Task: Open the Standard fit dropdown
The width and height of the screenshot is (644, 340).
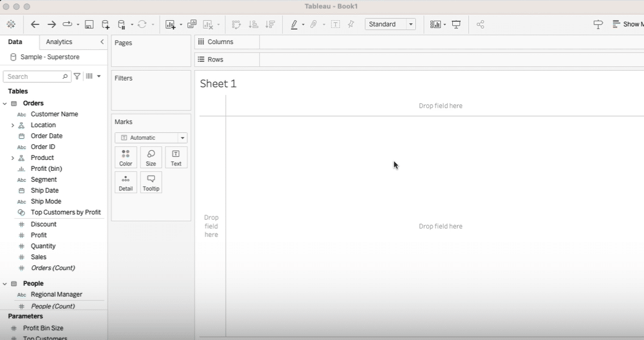Action: 390,24
